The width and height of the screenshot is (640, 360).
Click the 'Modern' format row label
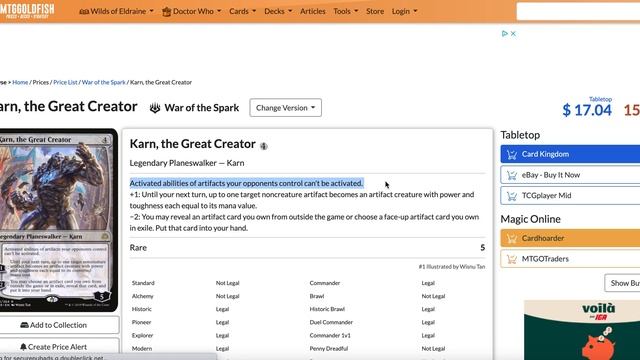point(142,349)
